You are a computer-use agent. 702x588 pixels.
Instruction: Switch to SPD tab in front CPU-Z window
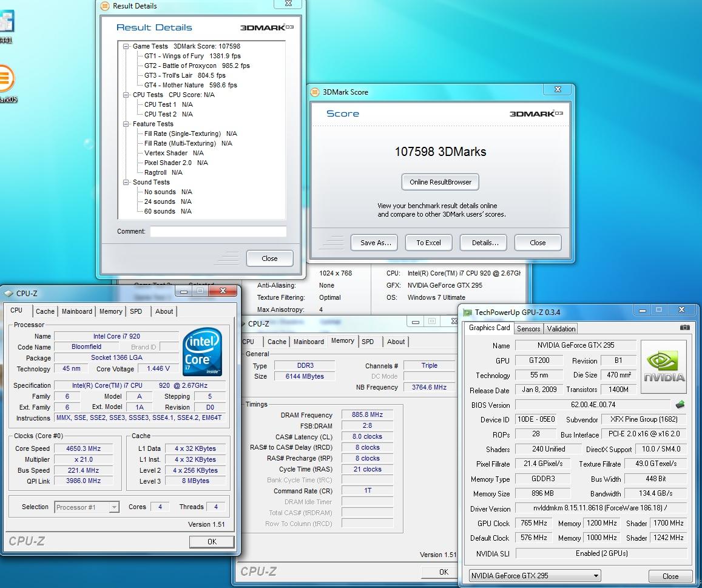(136, 311)
